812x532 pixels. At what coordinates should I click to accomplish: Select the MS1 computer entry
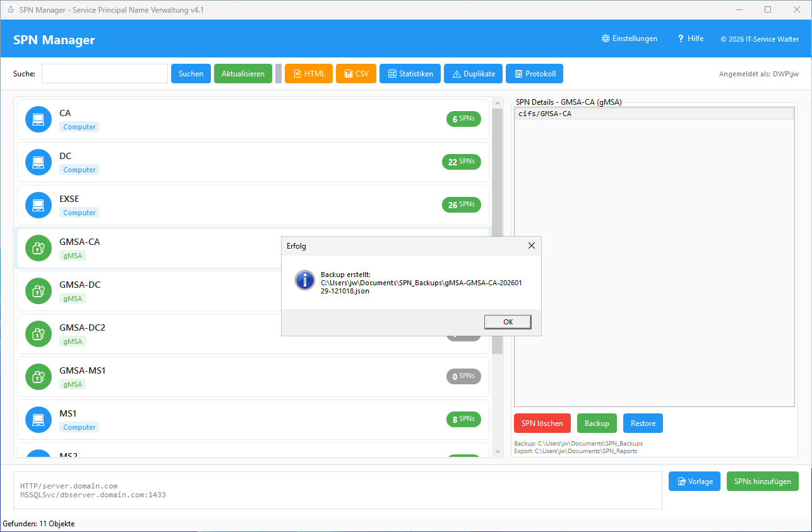[x=253, y=420]
